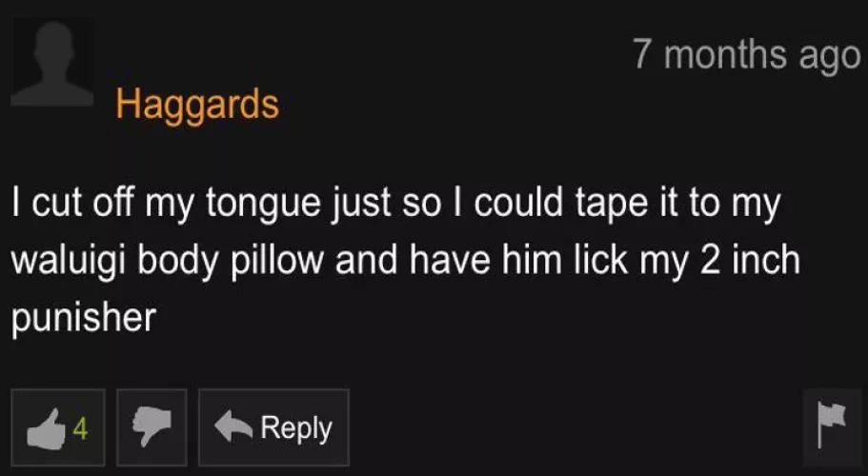
Task: Click the thumbs up icon
Action: point(47,427)
